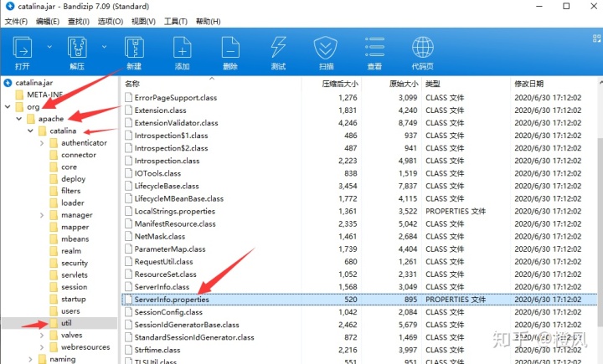Click the View list toolbar icon

click(374, 47)
